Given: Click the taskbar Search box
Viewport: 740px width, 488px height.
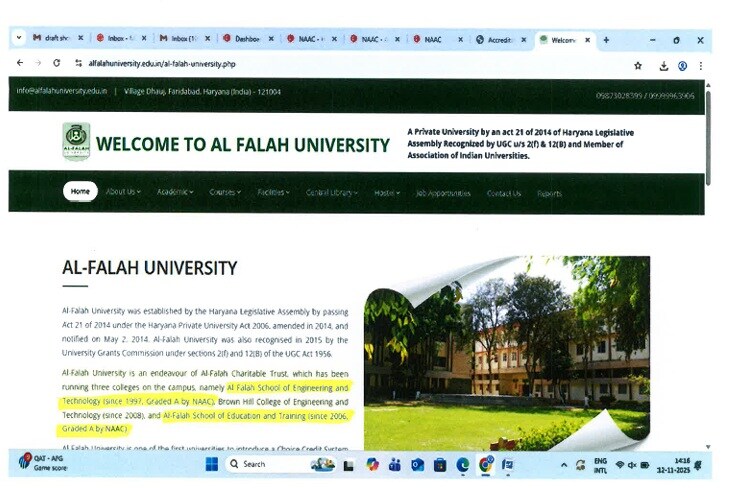Looking at the screenshot, I should (281, 464).
